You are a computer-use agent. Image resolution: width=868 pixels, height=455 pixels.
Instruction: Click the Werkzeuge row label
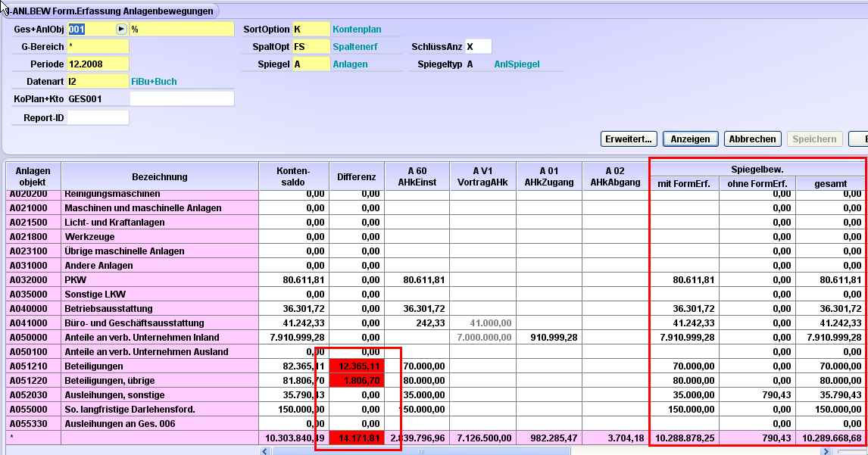click(x=89, y=237)
